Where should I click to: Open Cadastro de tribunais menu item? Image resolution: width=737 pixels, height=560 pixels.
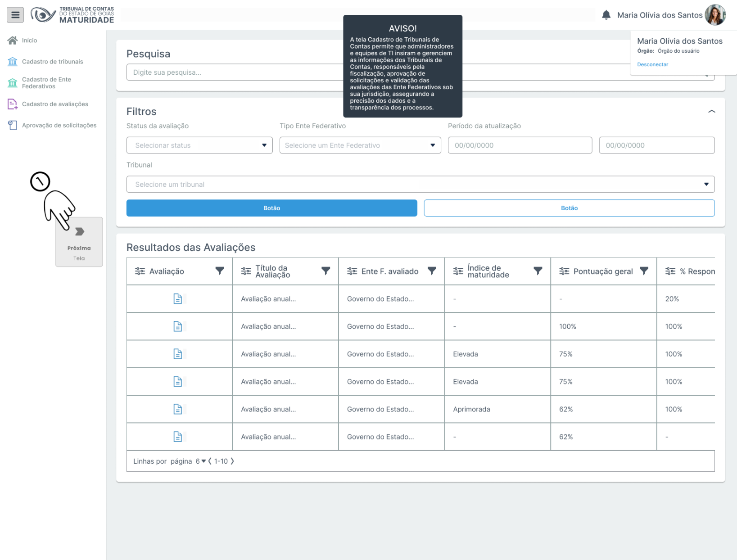coord(52,62)
